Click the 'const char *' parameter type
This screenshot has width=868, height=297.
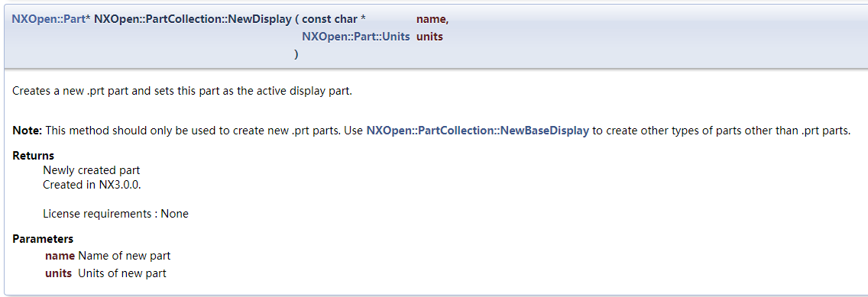[x=334, y=19]
